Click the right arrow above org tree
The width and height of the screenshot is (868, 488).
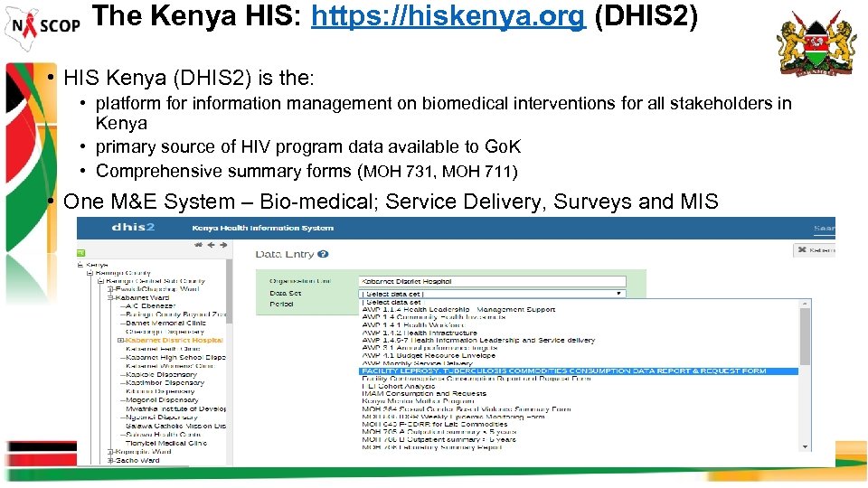click(223, 245)
